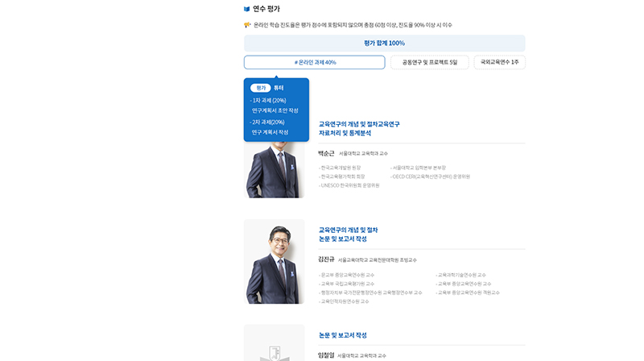Click '교육부 중앙교육연수원 객원교수' entry

468,293
